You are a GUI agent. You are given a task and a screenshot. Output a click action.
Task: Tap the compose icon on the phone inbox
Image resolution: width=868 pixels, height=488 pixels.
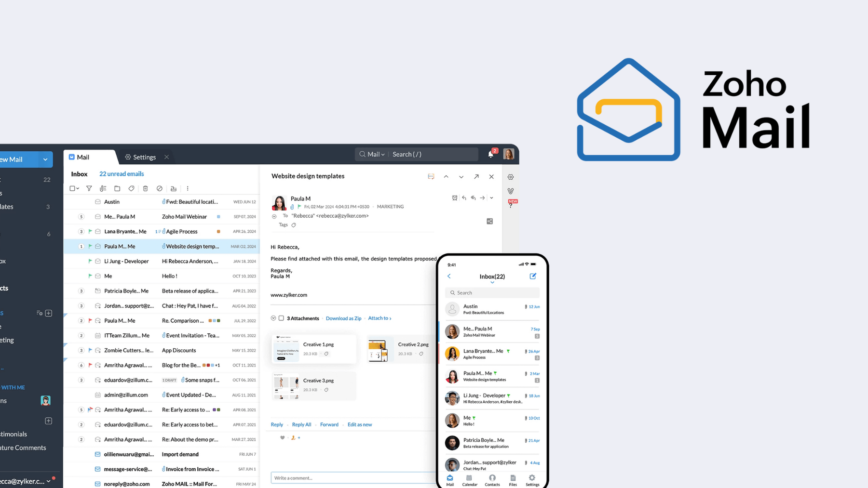point(533,276)
